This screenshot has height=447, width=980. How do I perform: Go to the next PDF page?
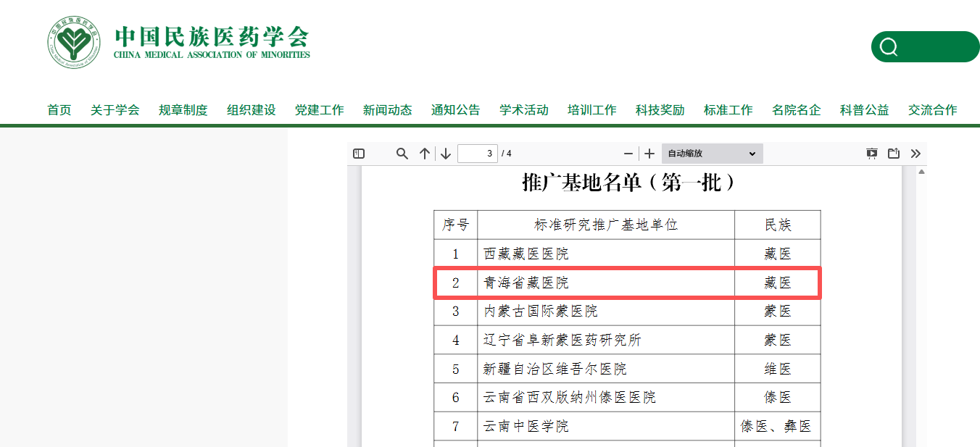pos(446,154)
